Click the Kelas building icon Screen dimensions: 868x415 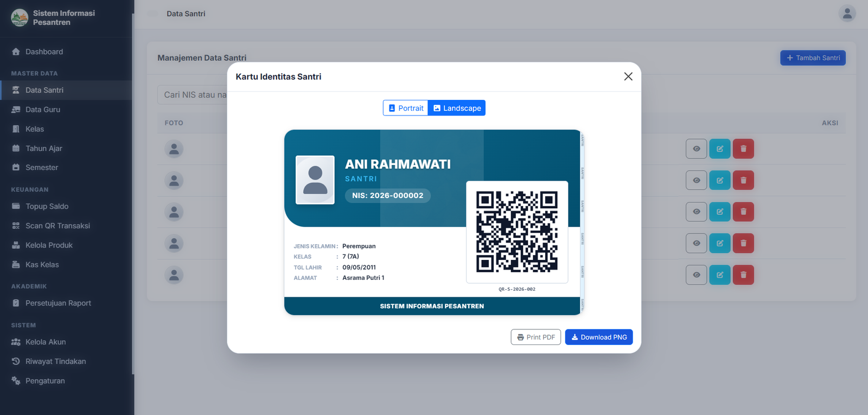pos(16,129)
